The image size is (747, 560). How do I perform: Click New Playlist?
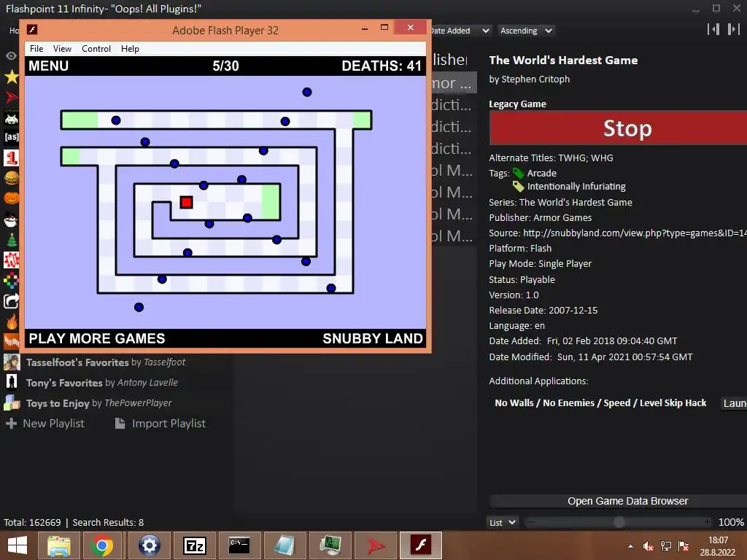pos(44,424)
